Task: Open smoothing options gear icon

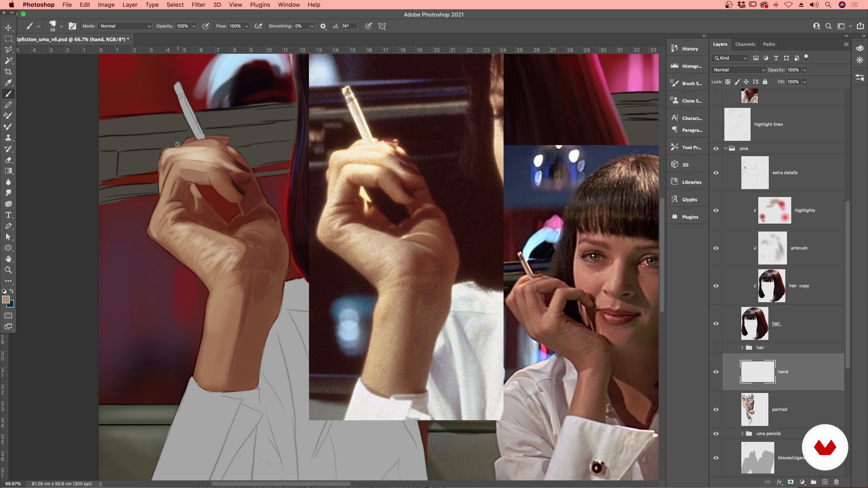Action: pos(323,26)
